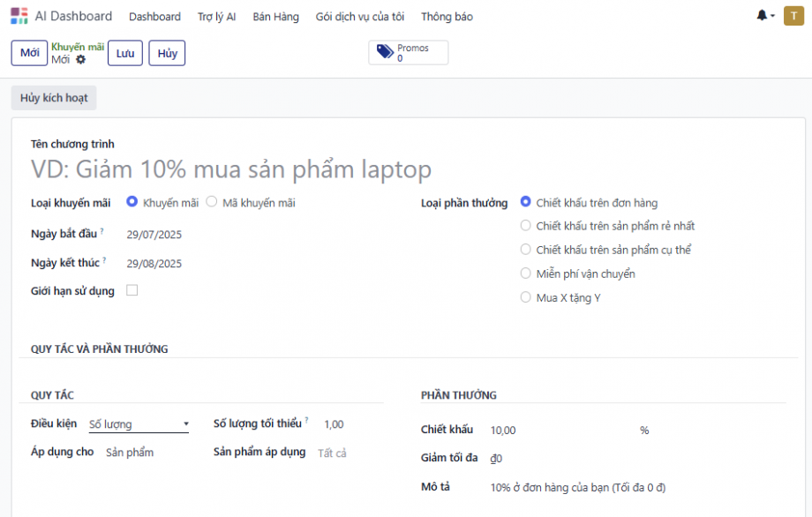Expand the Điều kiện dropdown

point(139,424)
